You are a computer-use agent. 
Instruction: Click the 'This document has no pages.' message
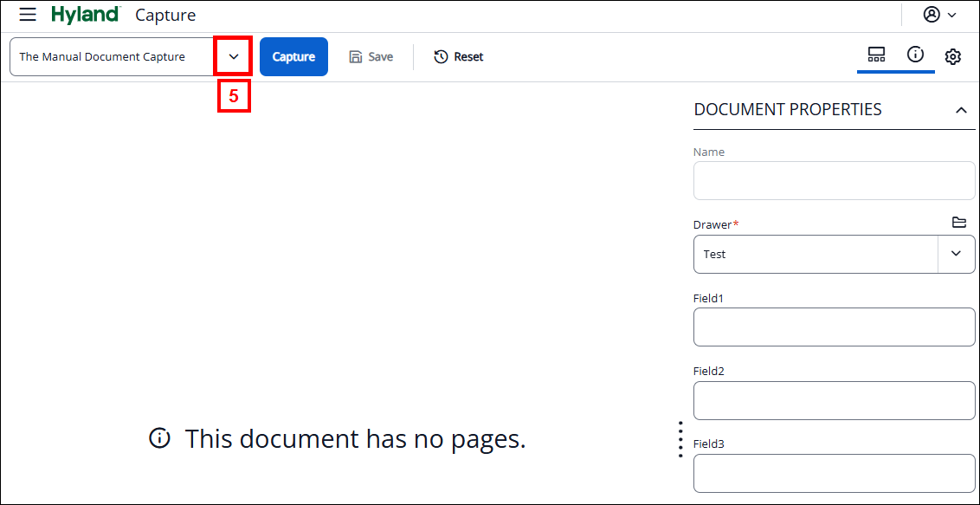pos(338,439)
